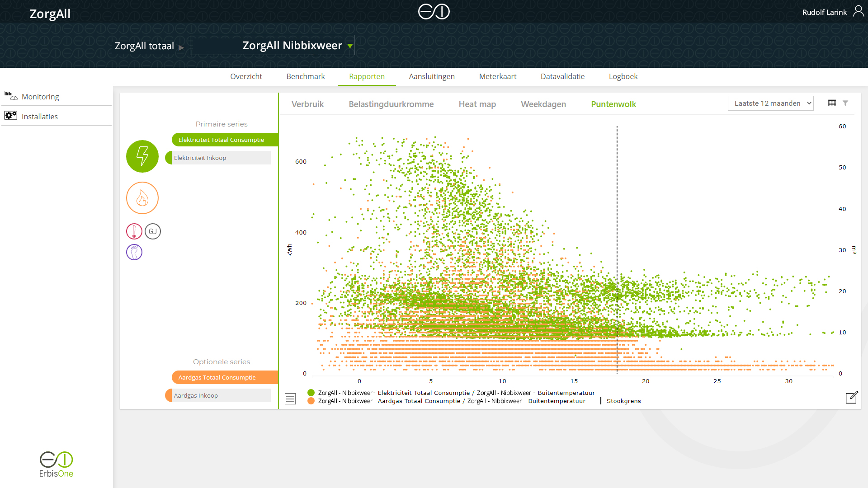
Task: Switch to the Heat map report
Action: [477, 104]
